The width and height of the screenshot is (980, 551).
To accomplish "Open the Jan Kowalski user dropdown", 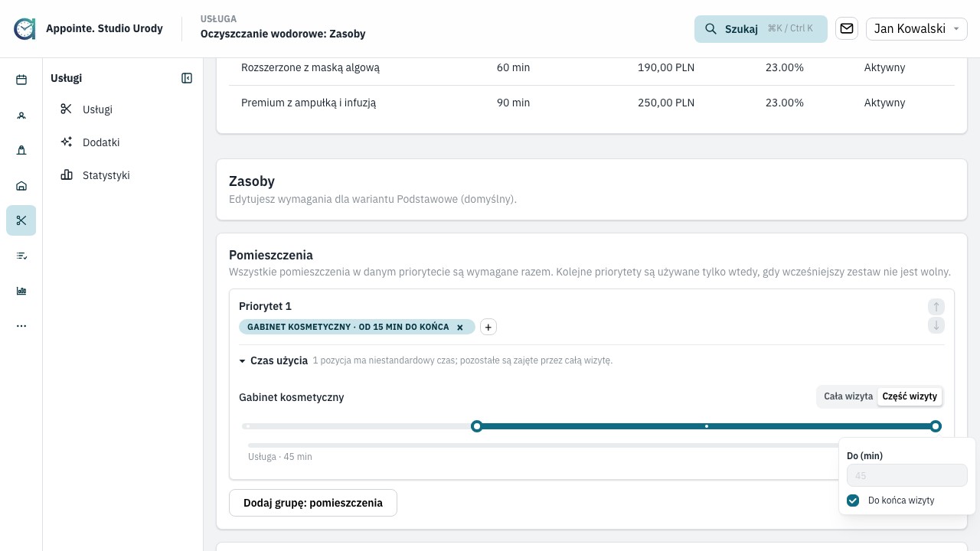I will click(x=916, y=29).
